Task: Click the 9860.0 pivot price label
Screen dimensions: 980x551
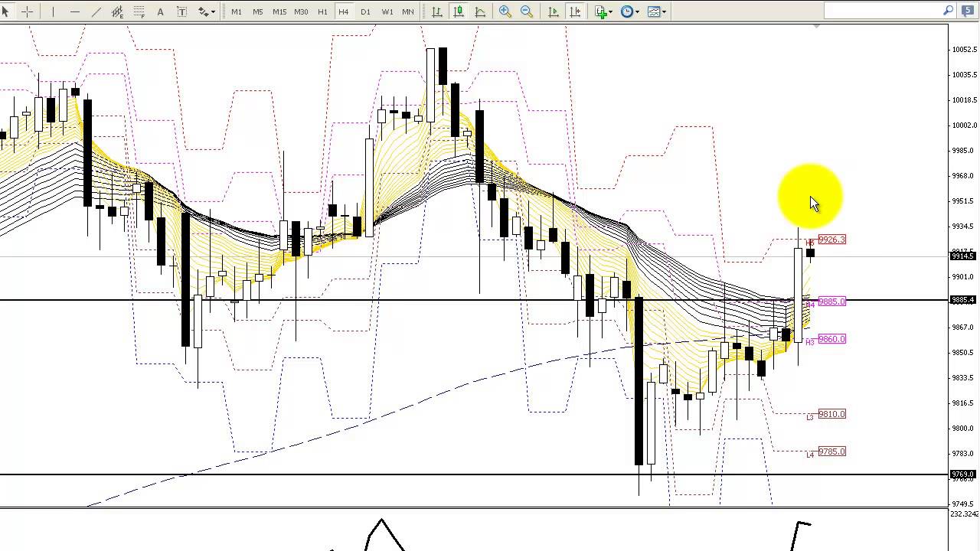Action: point(831,339)
